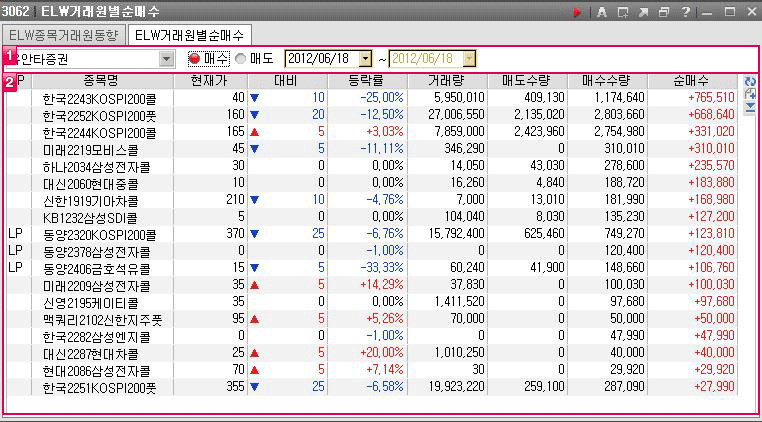
Task: Click the font size 'A' icon
Action: (601, 12)
